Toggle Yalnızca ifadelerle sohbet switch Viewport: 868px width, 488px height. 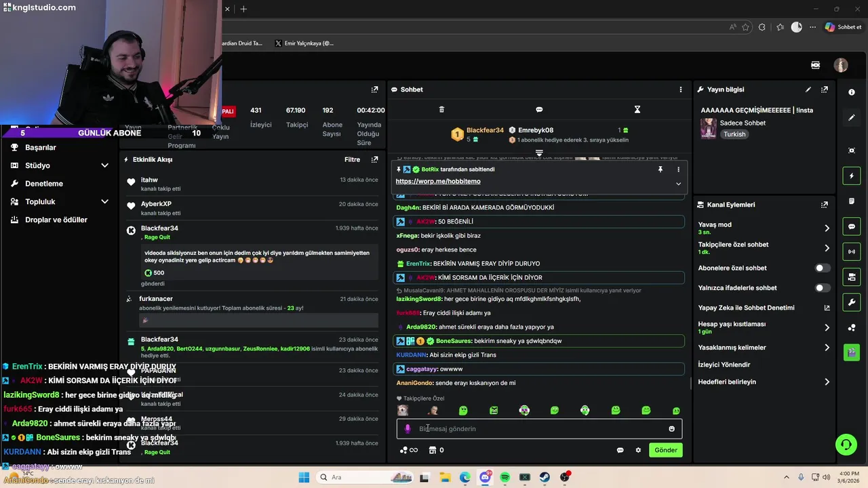[822, 288]
